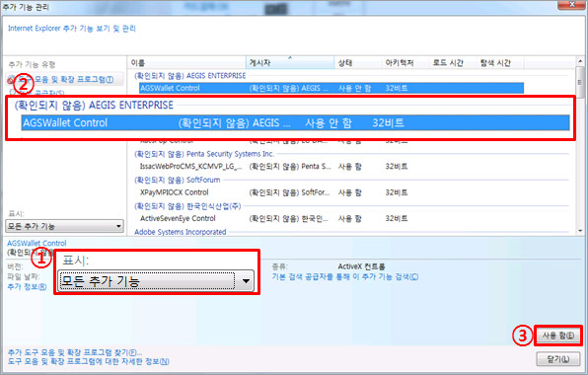Collapse the 한국인식산업(주) publisher group

pyautogui.click(x=187, y=206)
